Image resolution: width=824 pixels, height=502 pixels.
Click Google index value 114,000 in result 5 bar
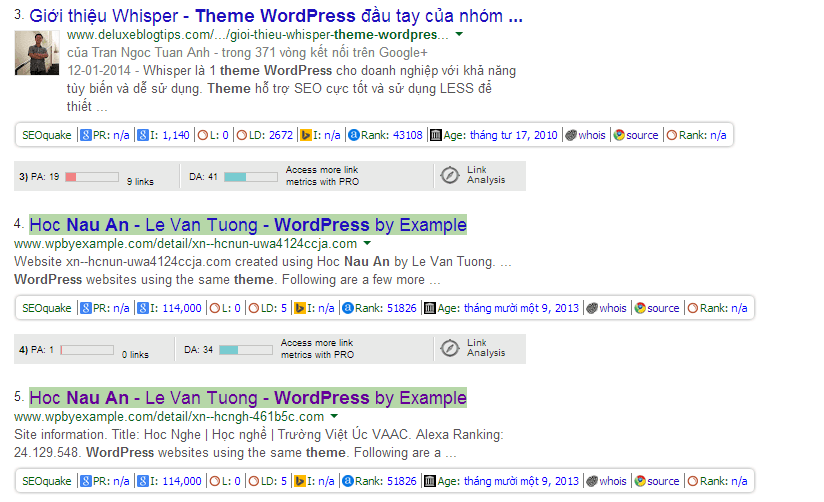click(182, 481)
